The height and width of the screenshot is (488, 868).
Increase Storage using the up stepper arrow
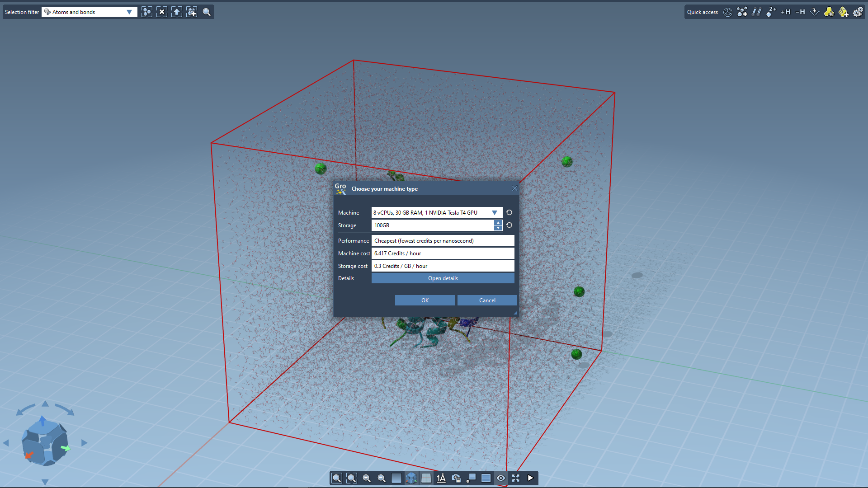click(498, 223)
